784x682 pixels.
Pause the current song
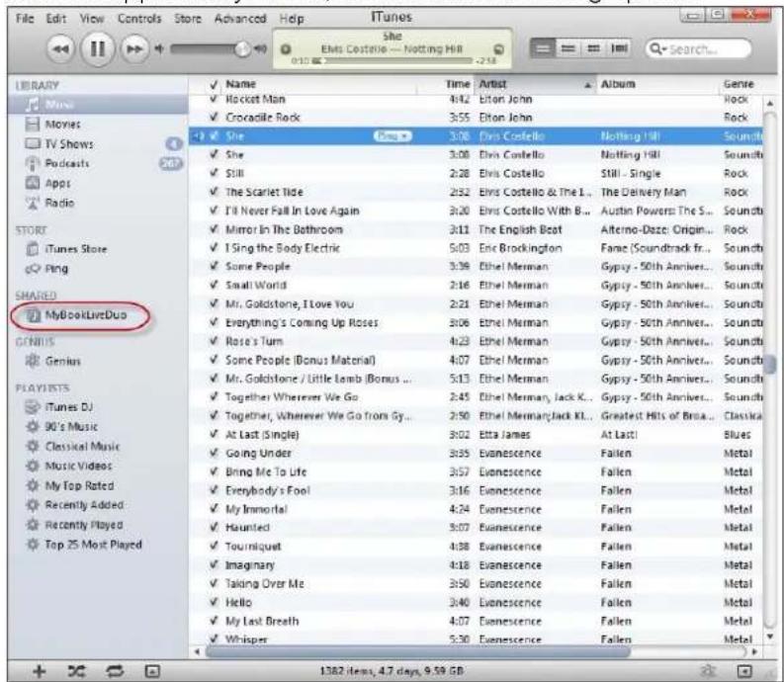coord(98,48)
